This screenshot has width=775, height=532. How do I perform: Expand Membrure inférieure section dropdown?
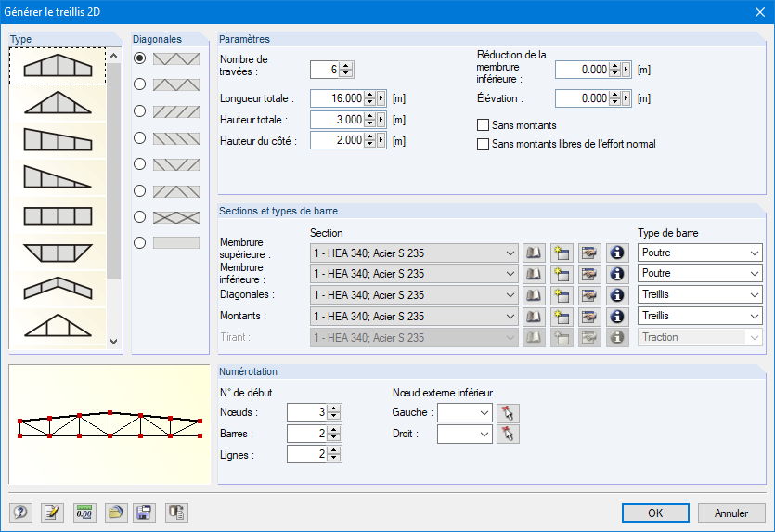tap(510, 274)
